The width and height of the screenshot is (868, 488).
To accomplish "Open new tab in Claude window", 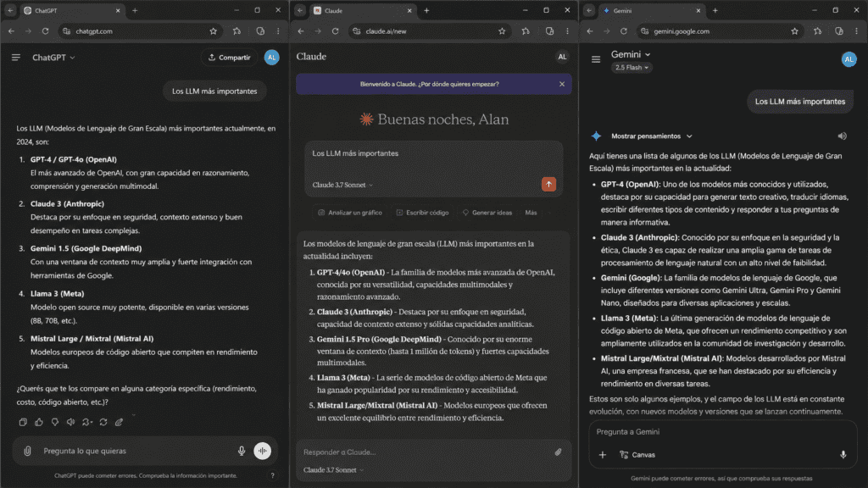I will 426,10.
